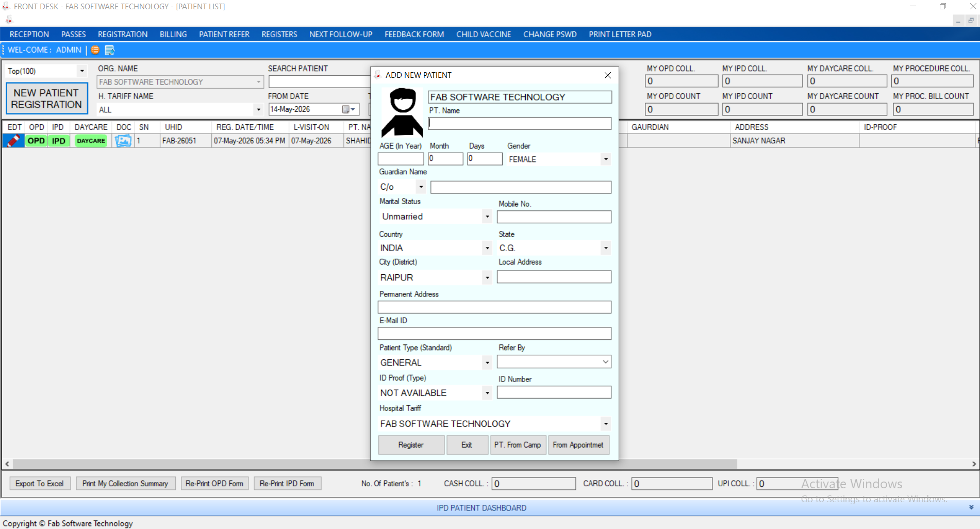Click Print My Collection Summary
980x529 pixels.
click(x=125, y=484)
